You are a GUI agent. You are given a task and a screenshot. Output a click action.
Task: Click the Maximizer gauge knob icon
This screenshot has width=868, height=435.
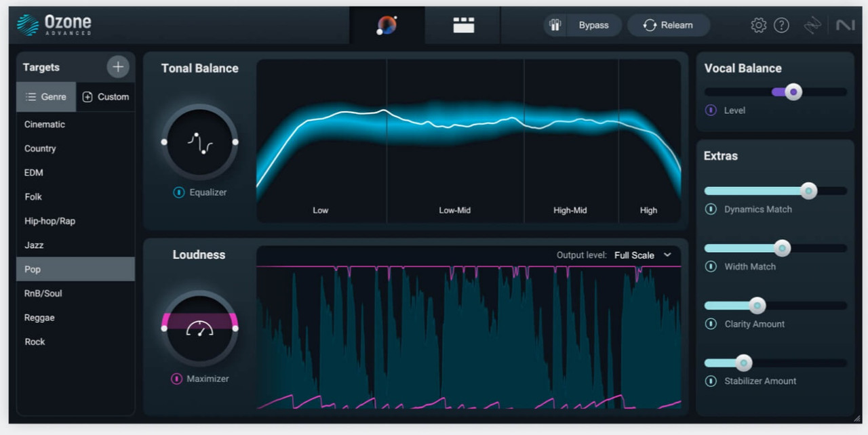(x=200, y=329)
